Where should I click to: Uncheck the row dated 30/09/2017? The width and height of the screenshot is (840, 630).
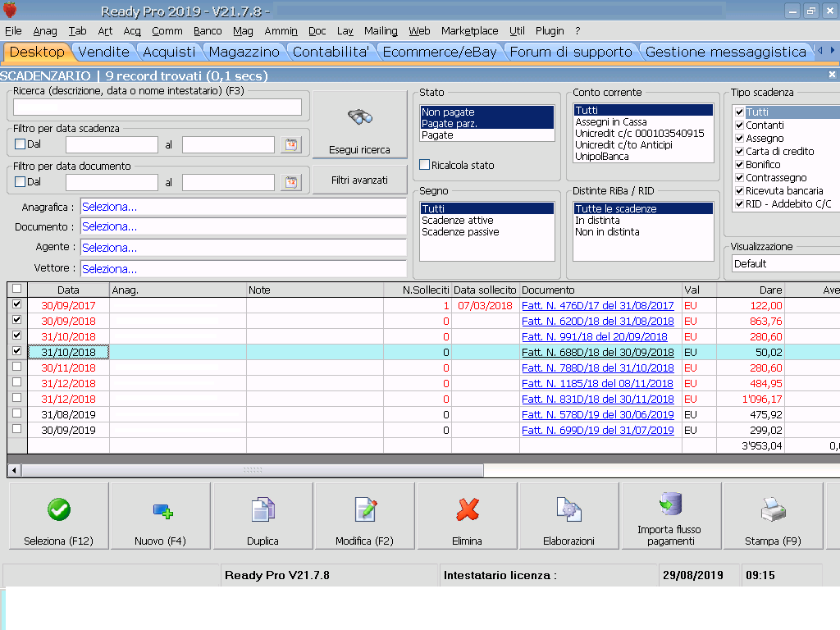tap(17, 304)
